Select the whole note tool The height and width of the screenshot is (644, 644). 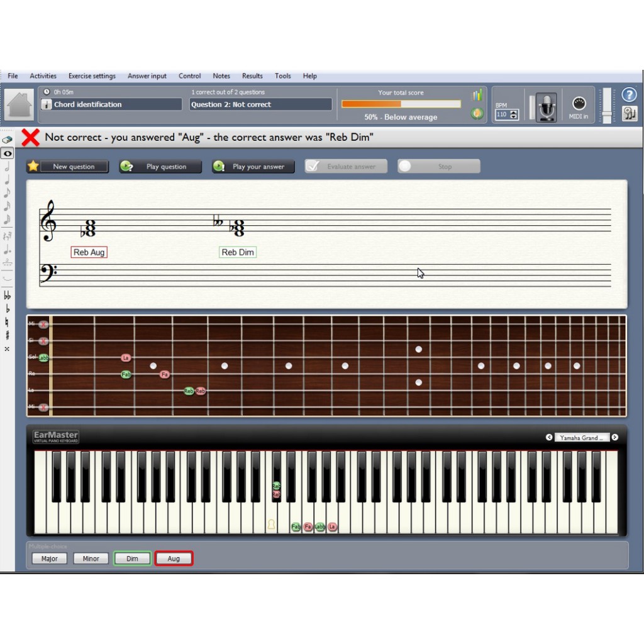pyautogui.click(x=7, y=153)
